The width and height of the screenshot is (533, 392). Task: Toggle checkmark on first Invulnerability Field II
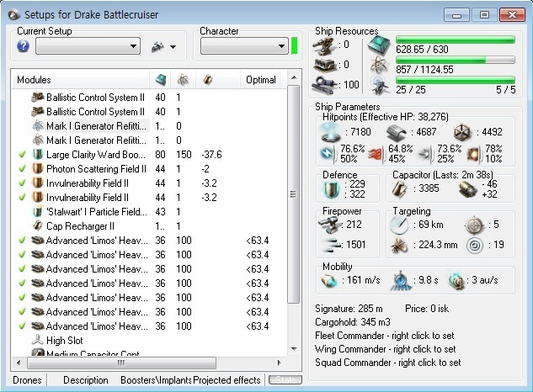[x=22, y=183]
